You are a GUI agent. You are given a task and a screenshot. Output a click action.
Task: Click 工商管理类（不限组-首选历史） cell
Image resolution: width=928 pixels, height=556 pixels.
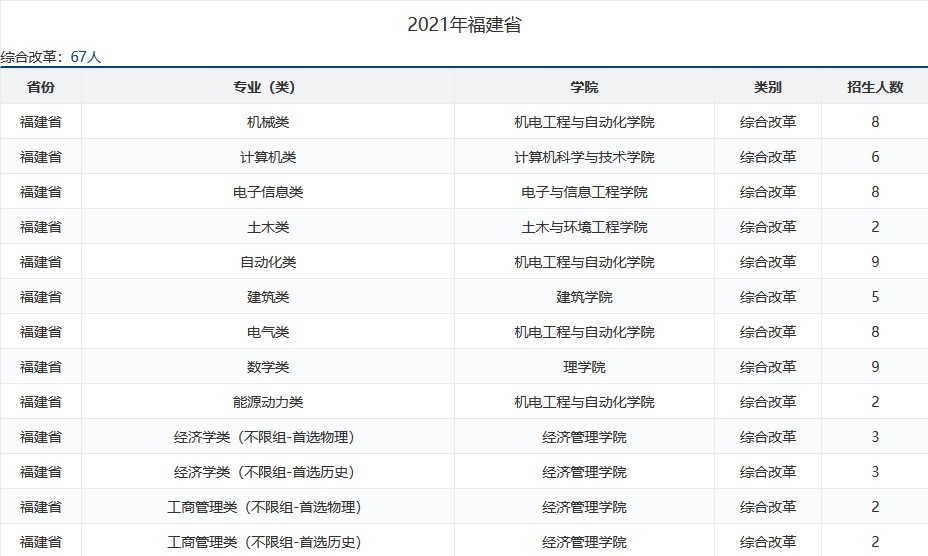click(x=264, y=542)
